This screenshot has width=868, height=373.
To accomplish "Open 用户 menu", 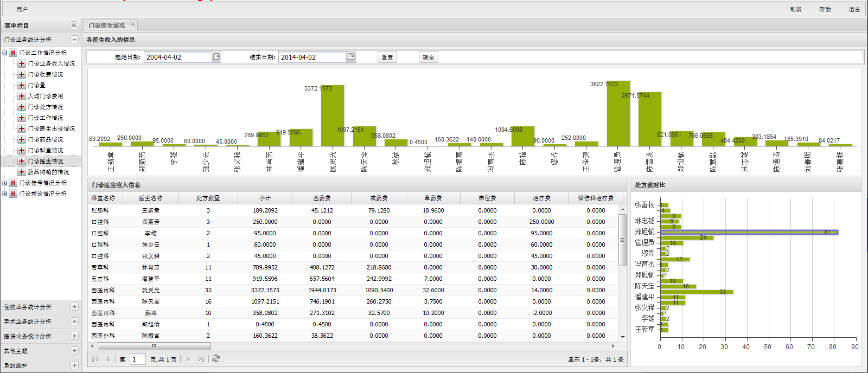I will 22,9.
